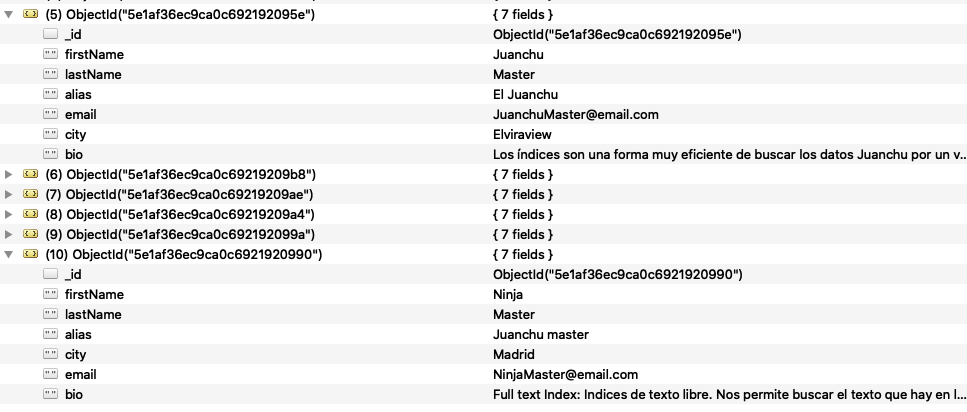Click the document icon of record (6)
Screen dimensions: 967x412
(30, 174)
